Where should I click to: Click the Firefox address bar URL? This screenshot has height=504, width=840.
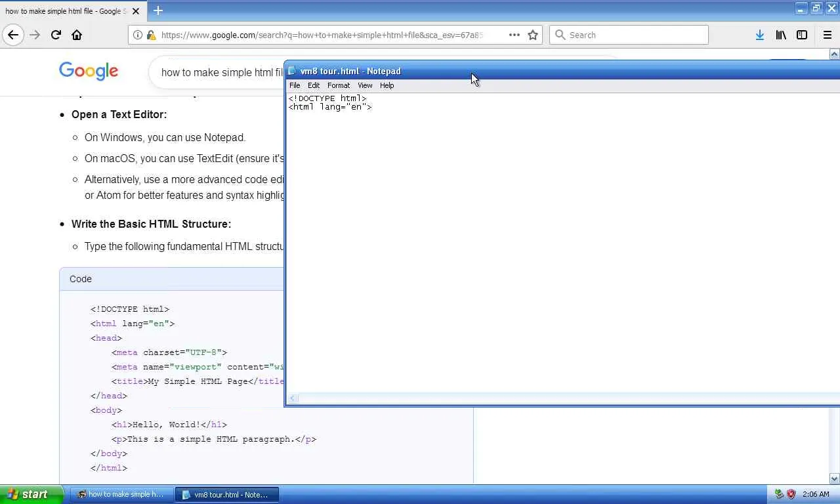[x=323, y=35]
